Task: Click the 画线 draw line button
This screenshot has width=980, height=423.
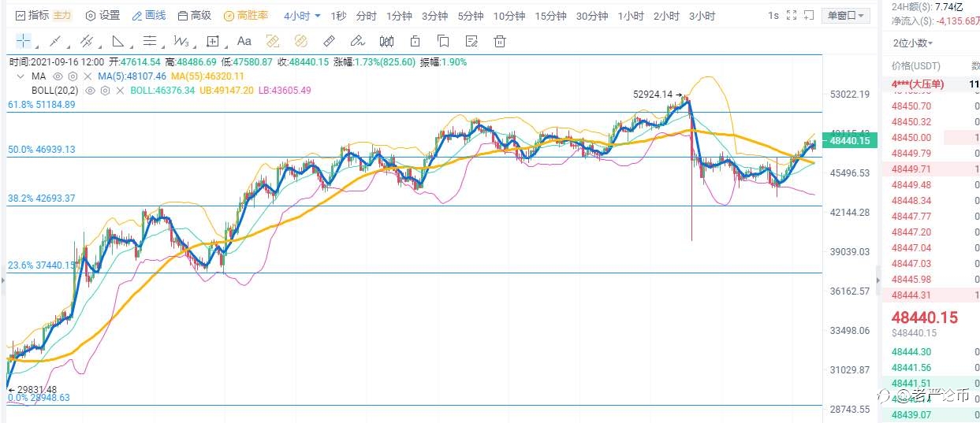Action: [149, 15]
